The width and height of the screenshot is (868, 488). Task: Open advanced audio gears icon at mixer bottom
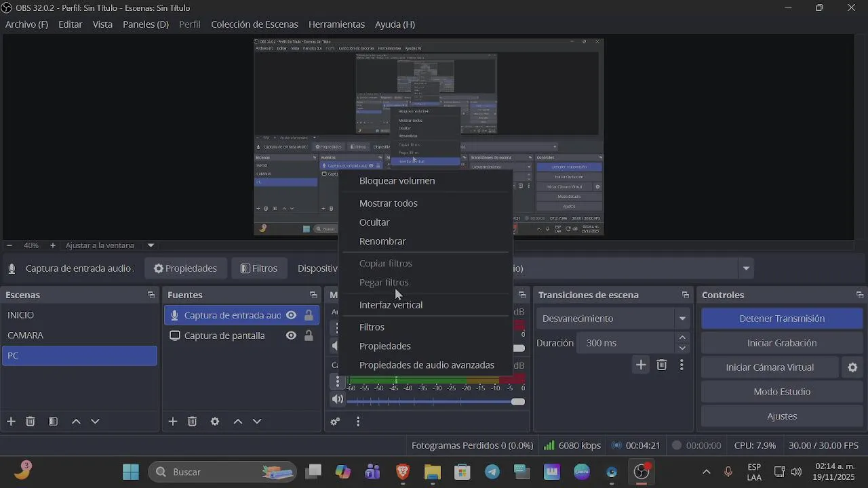pyautogui.click(x=335, y=422)
